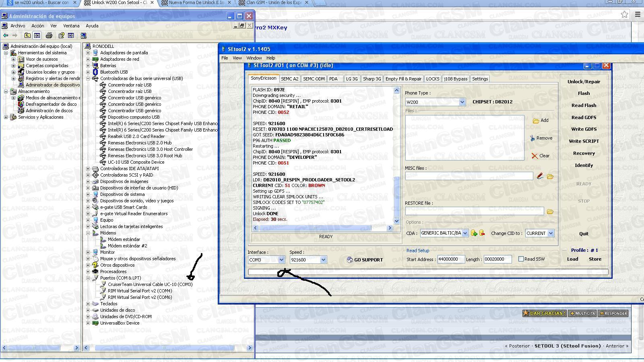Open the Change CID to CURRENT dropdown
This screenshot has height=362, width=644.
click(551, 233)
